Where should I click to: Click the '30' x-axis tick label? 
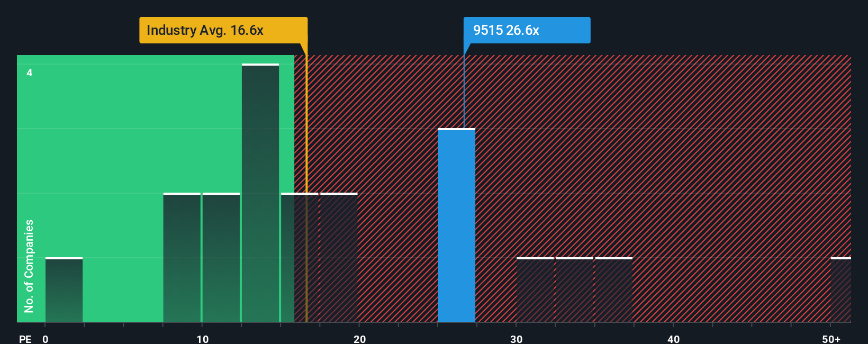516,339
